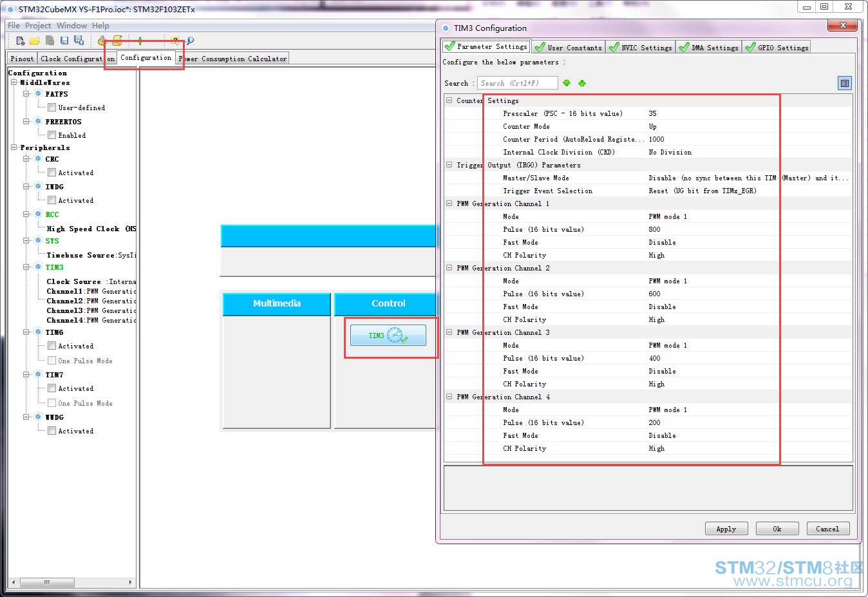Collapse the TIM3 tree node
This screenshot has width=868, height=597.
26,267
